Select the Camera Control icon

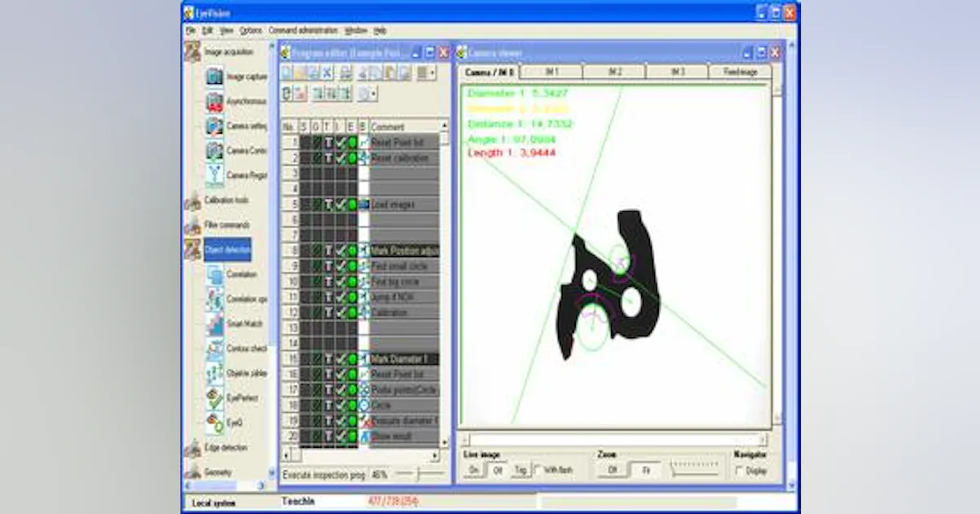pyautogui.click(x=215, y=152)
